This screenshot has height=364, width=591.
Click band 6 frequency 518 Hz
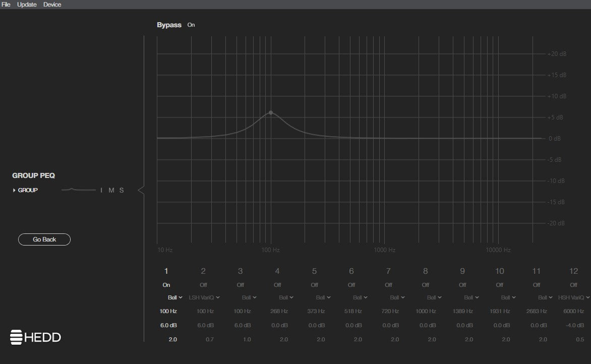(x=353, y=311)
